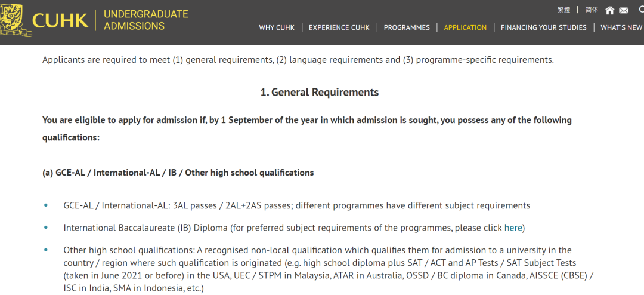This screenshot has height=295, width=644.
Task: Open the envelope contact icon
Action: [x=624, y=11]
